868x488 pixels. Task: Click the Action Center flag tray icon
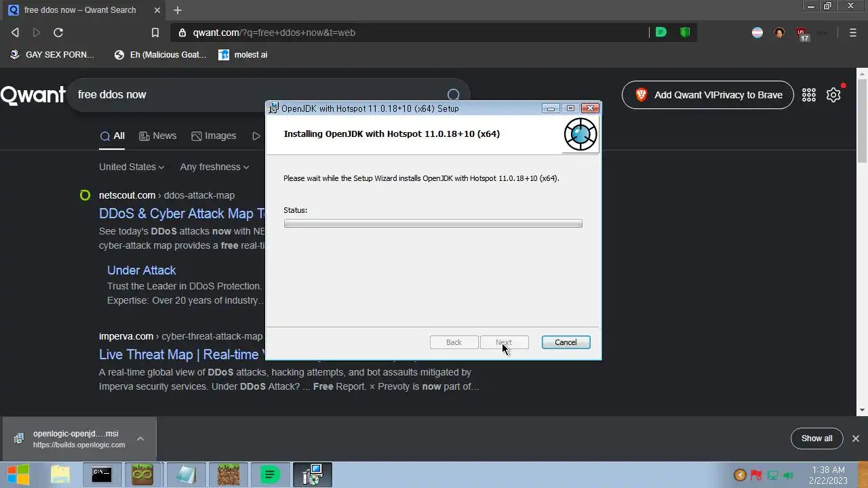[756, 475]
